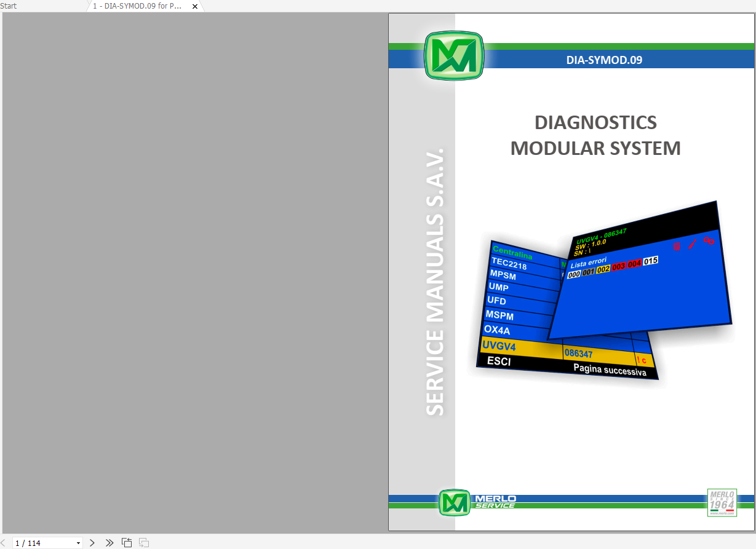Click the 086347 value in yellow row
The width and height of the screenshot is (756, 549).
578,354
